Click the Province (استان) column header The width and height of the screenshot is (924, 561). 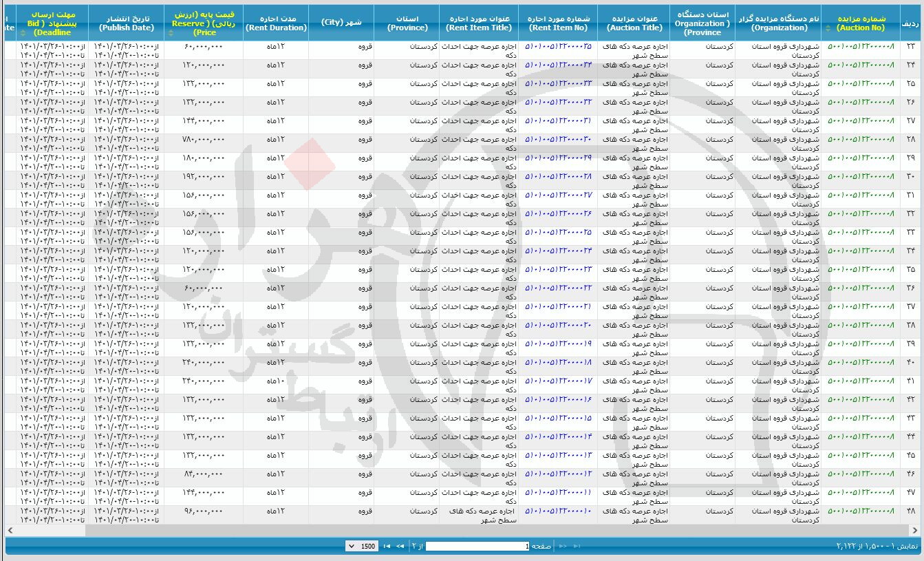click(x=407, y=23)
